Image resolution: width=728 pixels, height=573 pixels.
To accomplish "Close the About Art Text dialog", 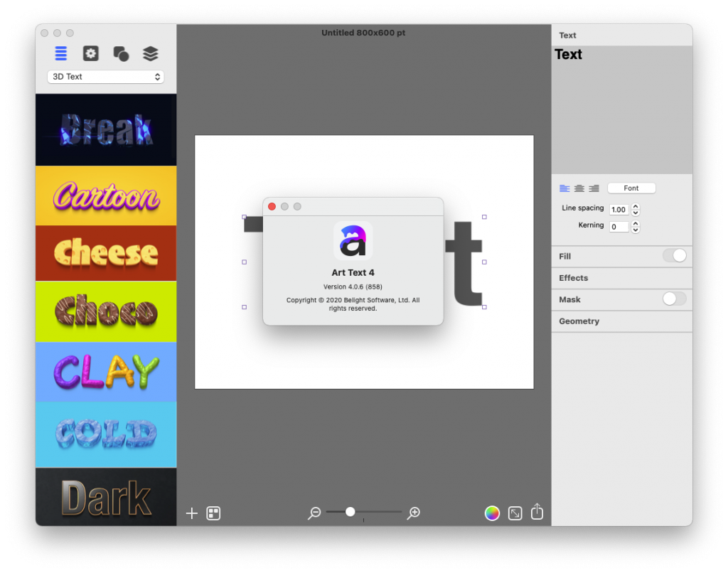I will pyautogui.click(x=272, y=207).
